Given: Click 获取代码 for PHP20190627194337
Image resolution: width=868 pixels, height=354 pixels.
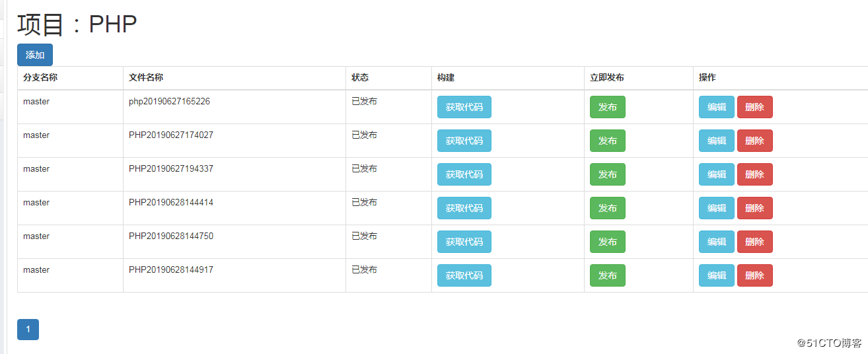Looking at the screenshot, I should pos(464,174).
